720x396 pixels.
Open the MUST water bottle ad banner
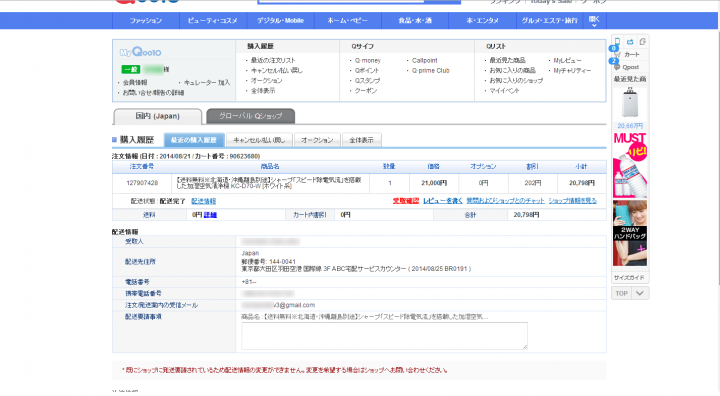coord(630,165)
